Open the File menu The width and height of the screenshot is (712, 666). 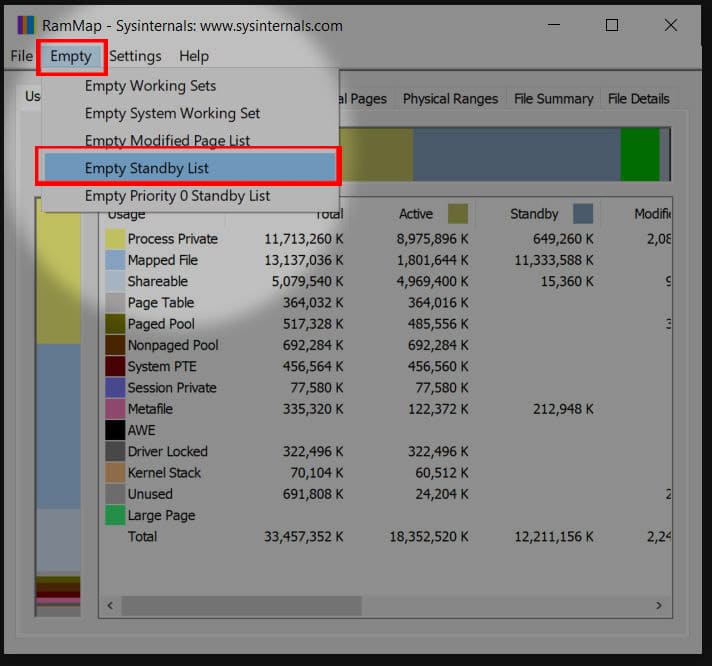[21, 56]
